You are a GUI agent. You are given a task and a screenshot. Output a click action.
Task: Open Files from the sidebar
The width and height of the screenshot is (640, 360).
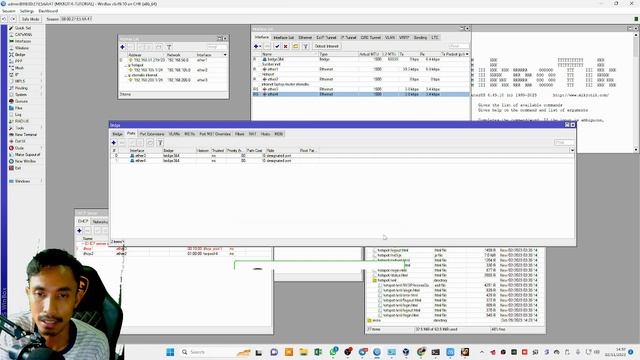click(19, 108)
